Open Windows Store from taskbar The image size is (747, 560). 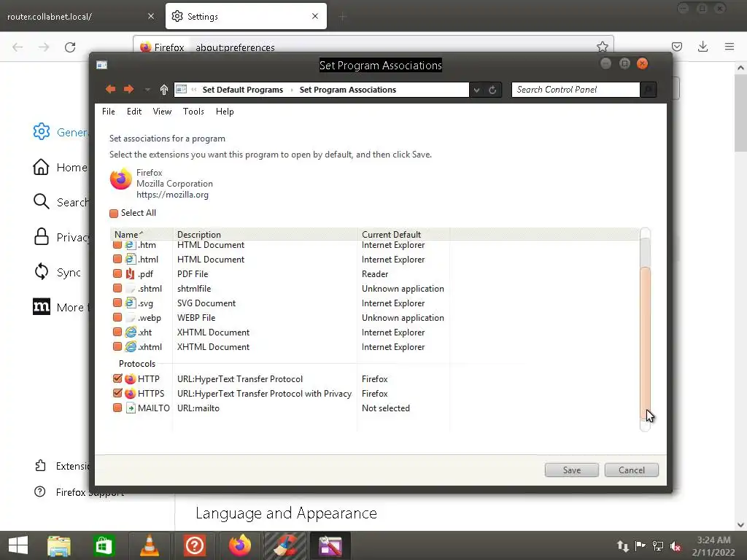[104, 545]
